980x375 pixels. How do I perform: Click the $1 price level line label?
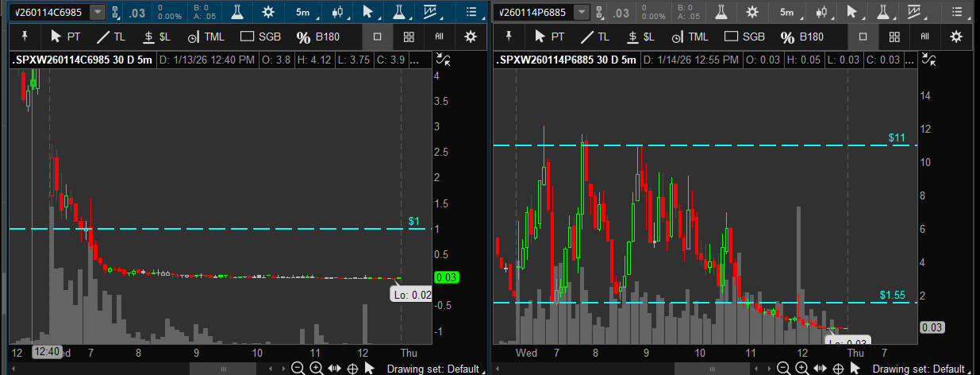point(413,222)
